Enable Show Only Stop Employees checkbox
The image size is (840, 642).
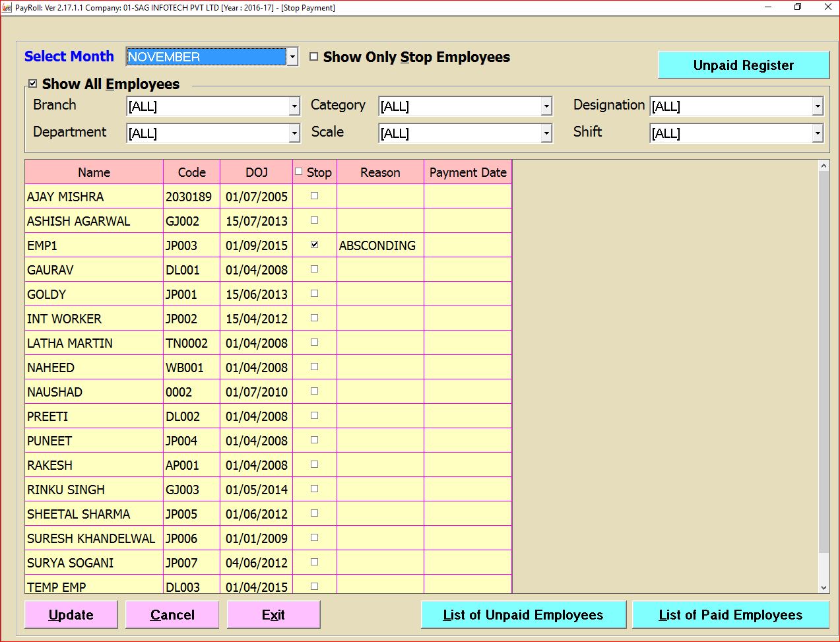[x=314, y=57]
